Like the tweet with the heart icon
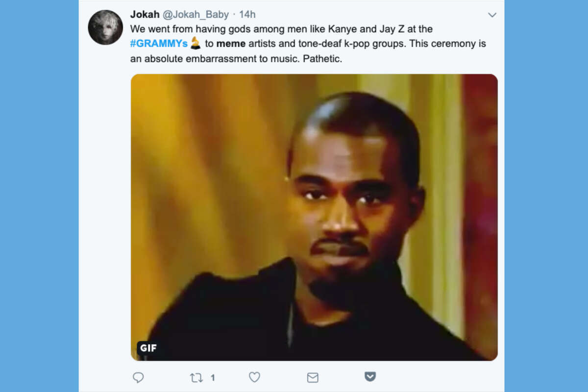 [x=254, y=377]
